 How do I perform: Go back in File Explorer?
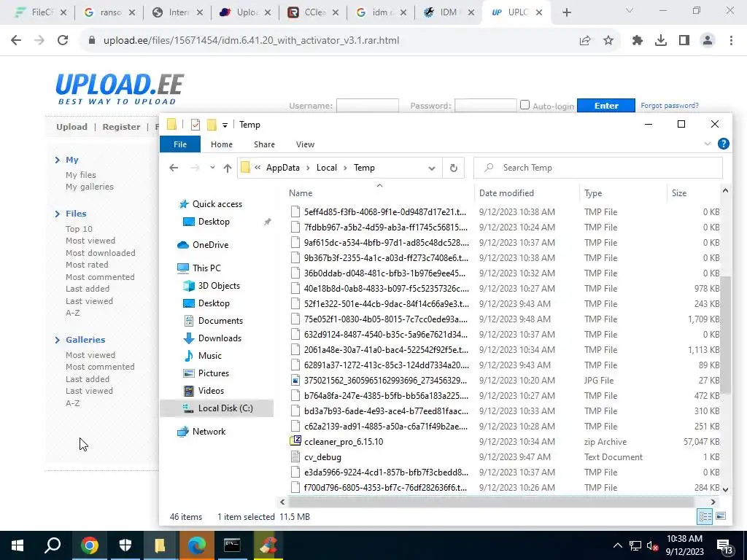point(174,168)
